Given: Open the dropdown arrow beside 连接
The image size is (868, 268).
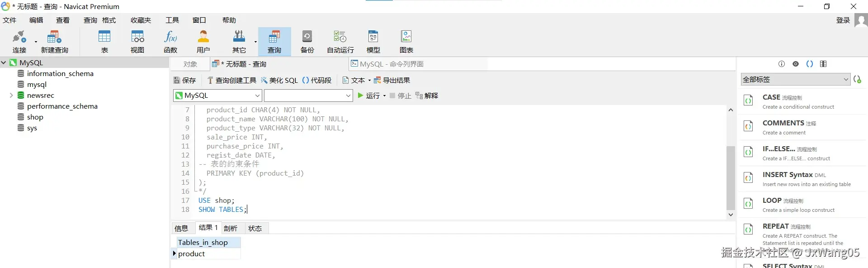Looking at the screenshot, I should point(36,42).
